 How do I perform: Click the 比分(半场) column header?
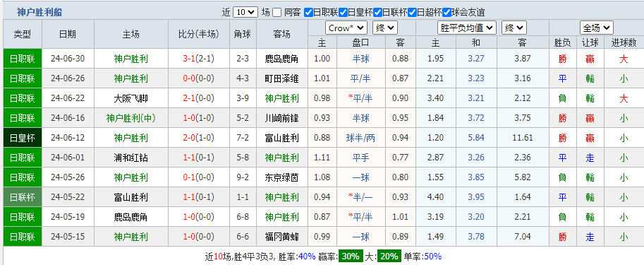199,34
